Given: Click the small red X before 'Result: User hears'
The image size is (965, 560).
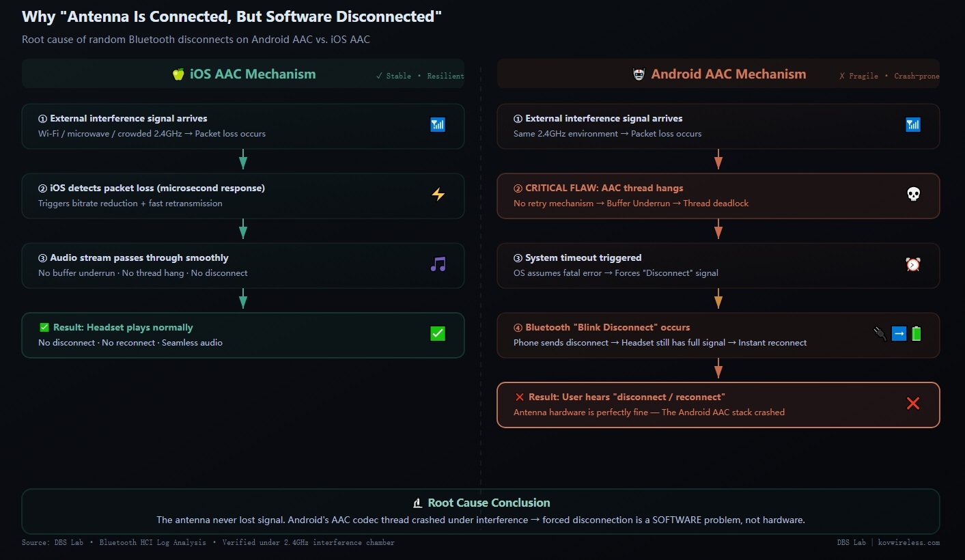Looking at the screenshot, I should [x=520, y=397].
